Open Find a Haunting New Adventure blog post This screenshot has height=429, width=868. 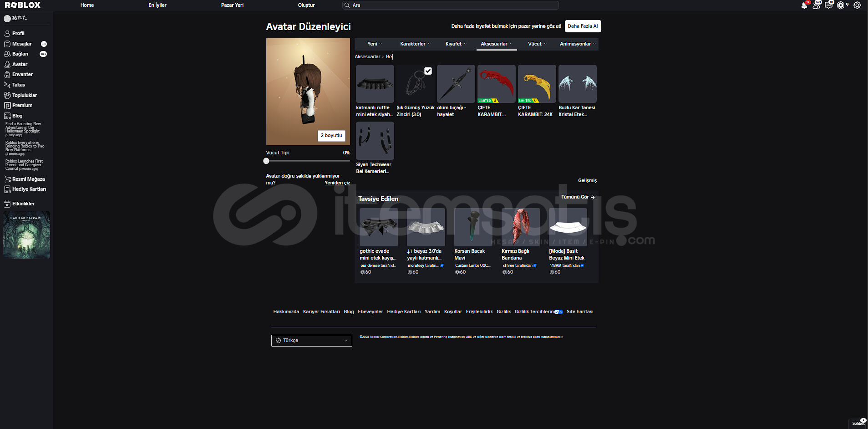pyautogui.click(x=23, y=129)
